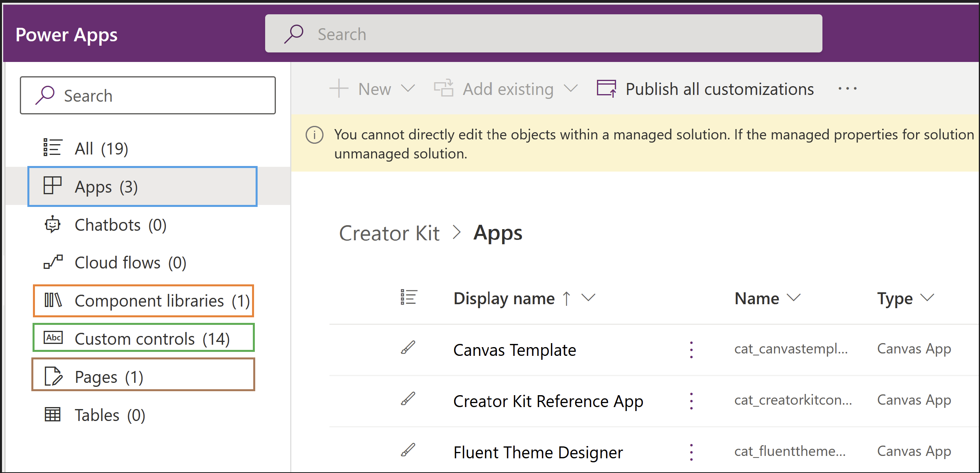Screen dimensions: 980x473
Task: Select Pages (1) in left navigation
Action: [143, 376]
